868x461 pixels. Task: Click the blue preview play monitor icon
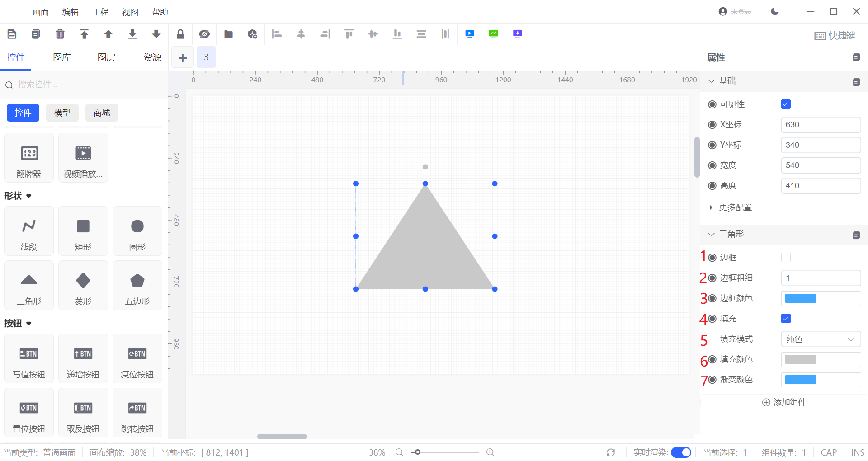point(470,34)
